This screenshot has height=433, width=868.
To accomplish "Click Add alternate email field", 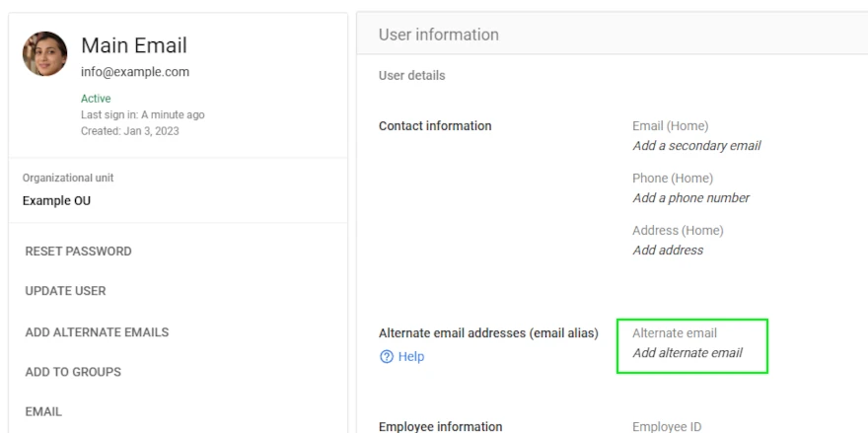I will click(x=687, y=353).
